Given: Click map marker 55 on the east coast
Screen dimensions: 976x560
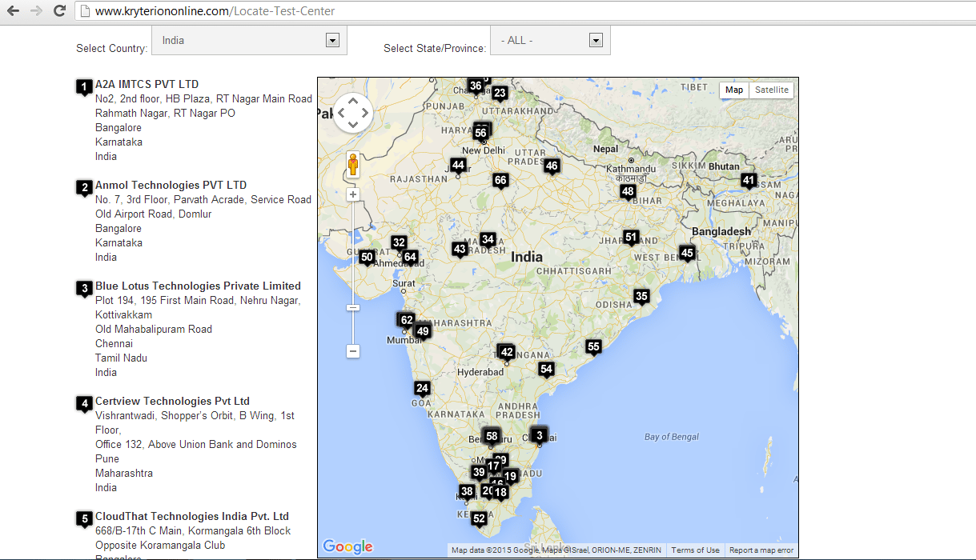Looking at the screenshot, I should pos(593,347).
